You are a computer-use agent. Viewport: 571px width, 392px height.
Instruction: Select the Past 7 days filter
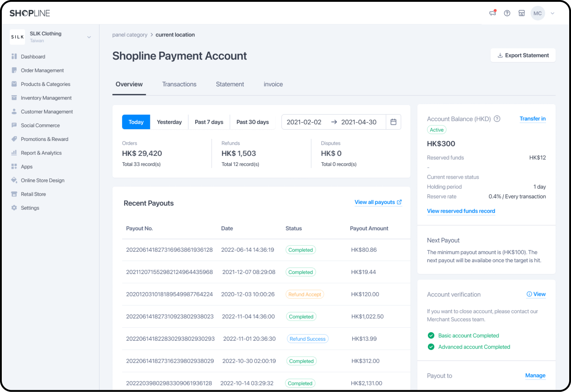[x=209, y=122]
